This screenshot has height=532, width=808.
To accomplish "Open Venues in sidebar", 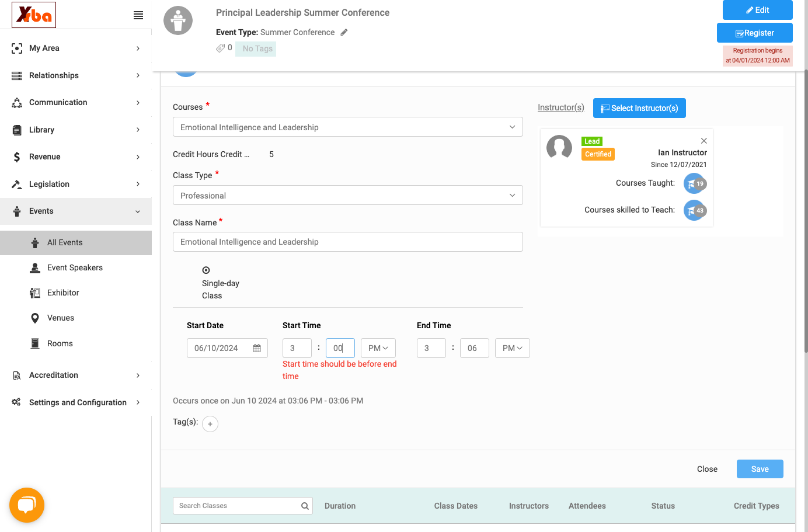I will (76, 318).
